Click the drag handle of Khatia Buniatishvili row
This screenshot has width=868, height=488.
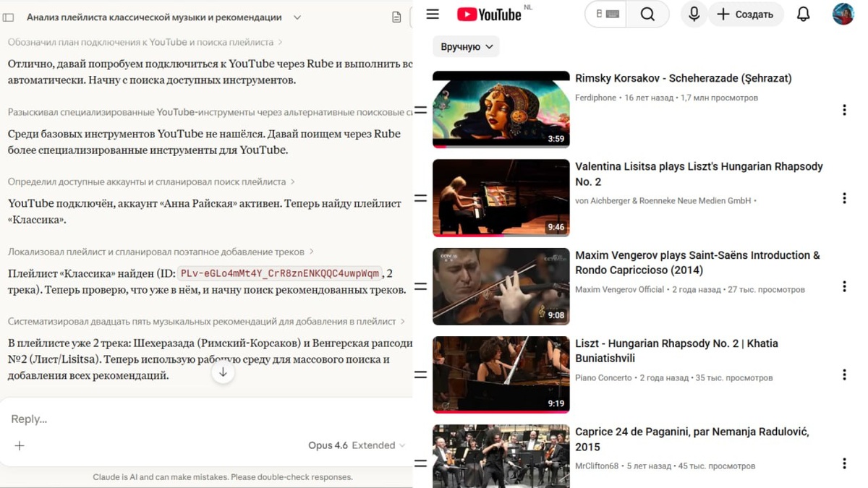coord(421,374)
